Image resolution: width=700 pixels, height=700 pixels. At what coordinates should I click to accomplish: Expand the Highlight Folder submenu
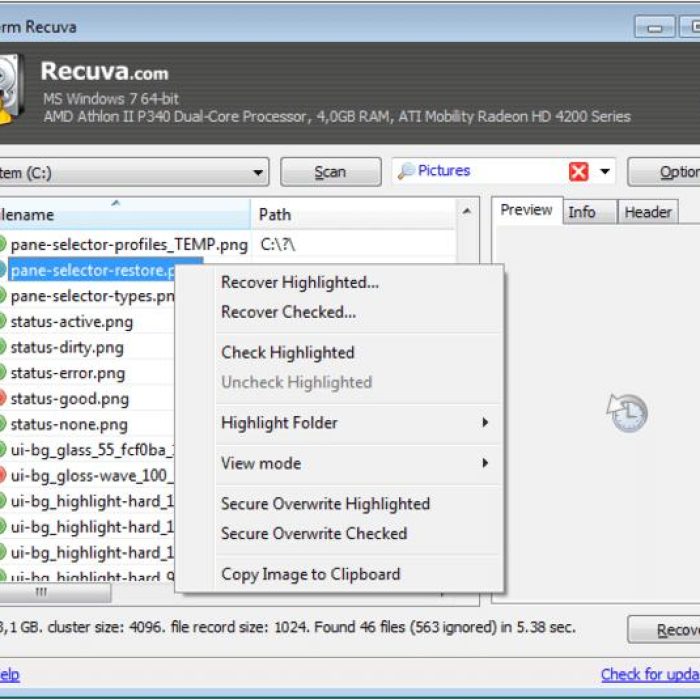[485, 423]
